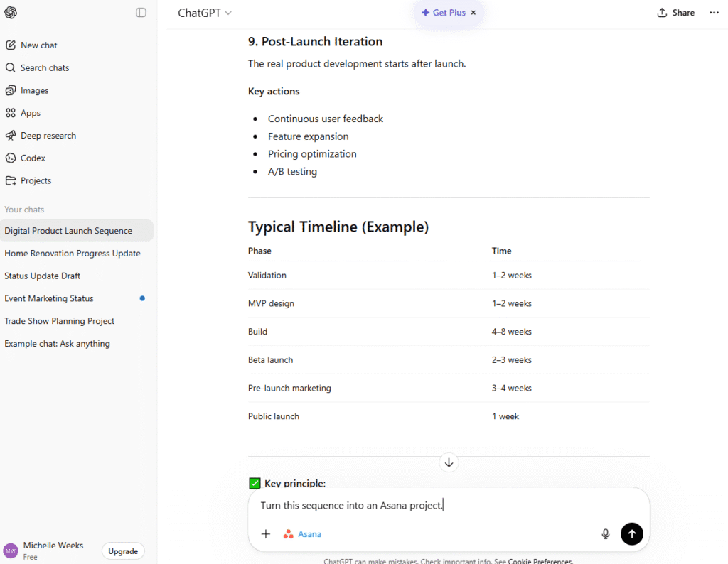Open the Trade Show Planning Project chat
The width and height of the screenshot is (728, 564).
tap(59, 321)
